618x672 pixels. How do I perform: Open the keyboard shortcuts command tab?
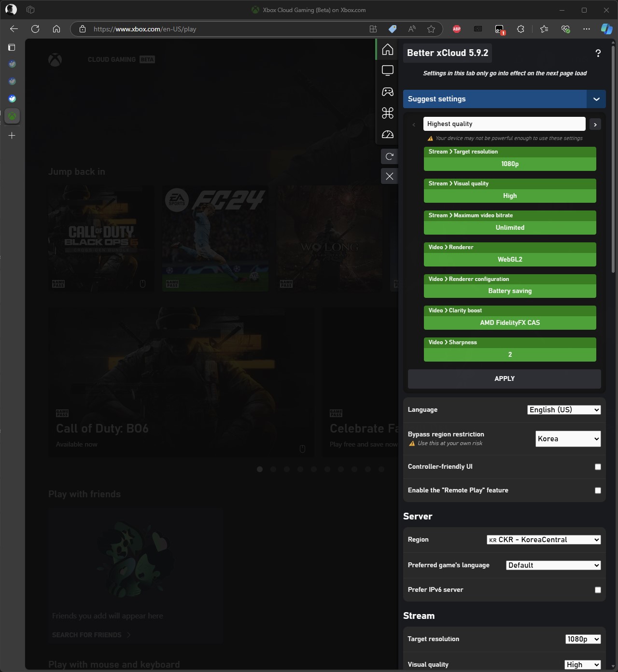(x=388, y=113)
